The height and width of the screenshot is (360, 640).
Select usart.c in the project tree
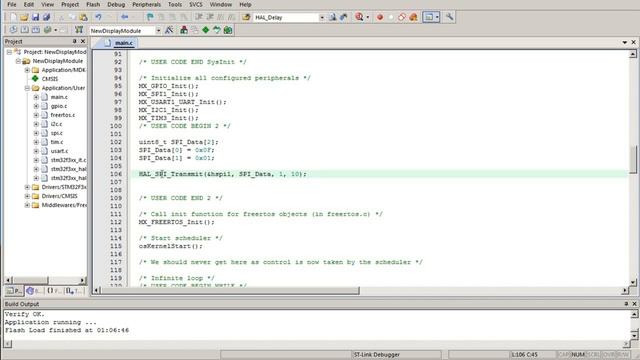[x=59, y=151]
